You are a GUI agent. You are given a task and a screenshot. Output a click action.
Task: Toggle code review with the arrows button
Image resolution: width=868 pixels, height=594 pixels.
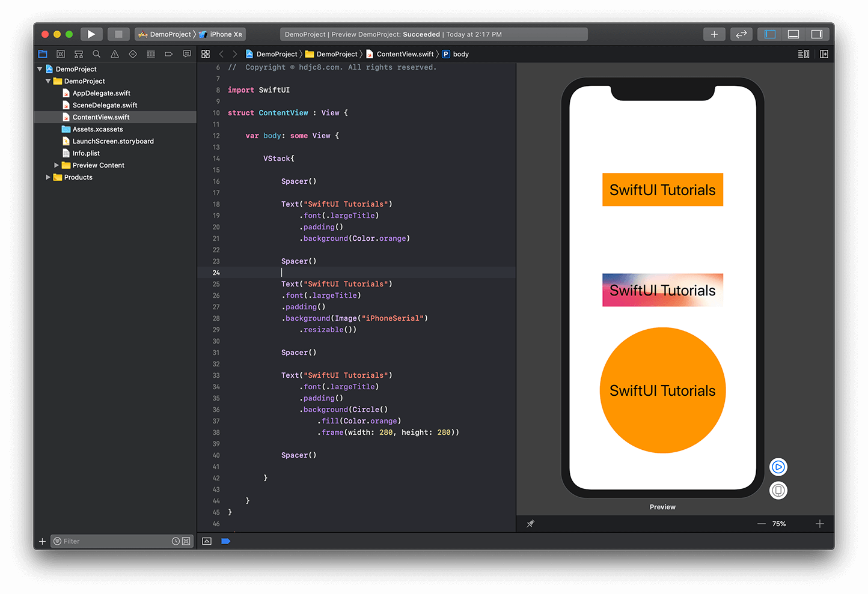click(741, 34)
